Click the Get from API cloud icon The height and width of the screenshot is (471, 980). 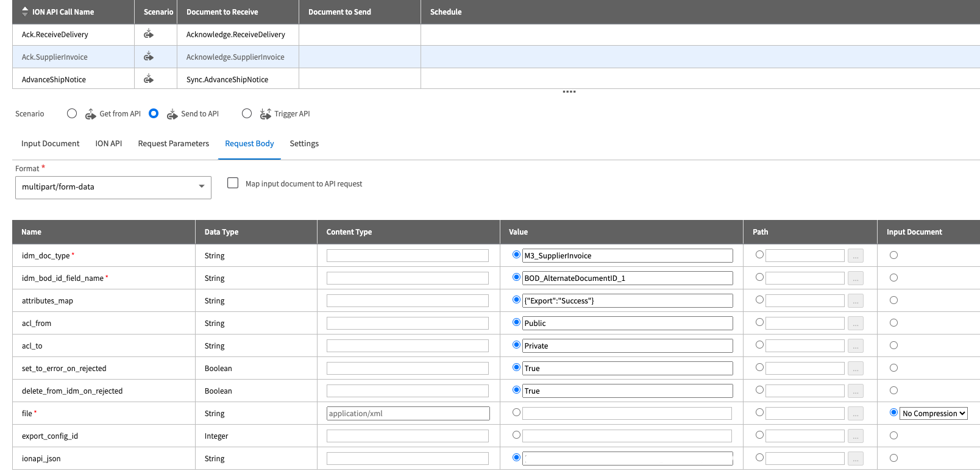pos(91,114)
